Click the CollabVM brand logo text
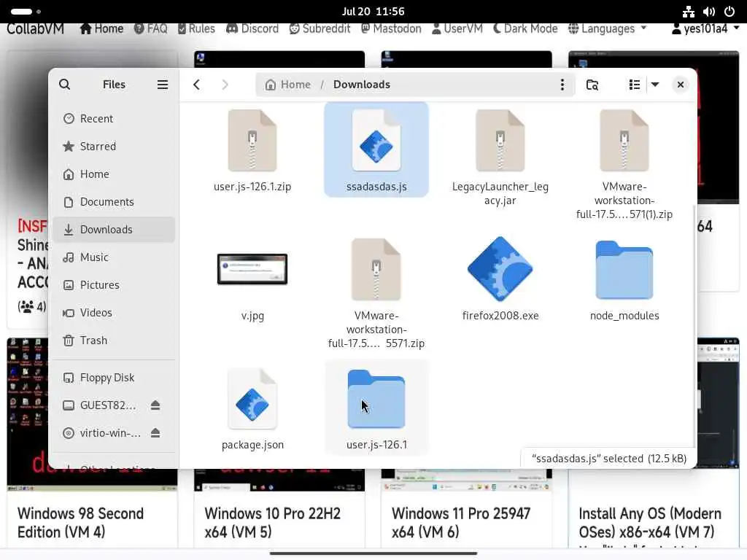This screenshot has height=560, width=747. coord(35,28)
